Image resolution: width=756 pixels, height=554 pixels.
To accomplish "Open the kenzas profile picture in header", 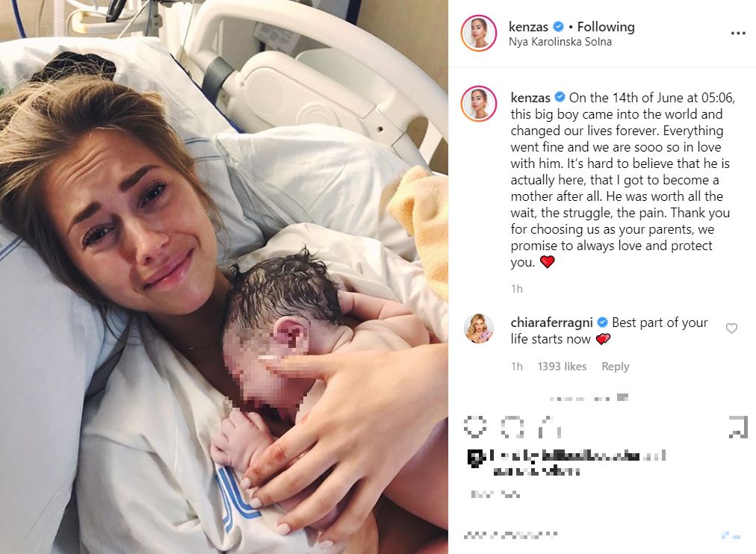I will point(479,33).
